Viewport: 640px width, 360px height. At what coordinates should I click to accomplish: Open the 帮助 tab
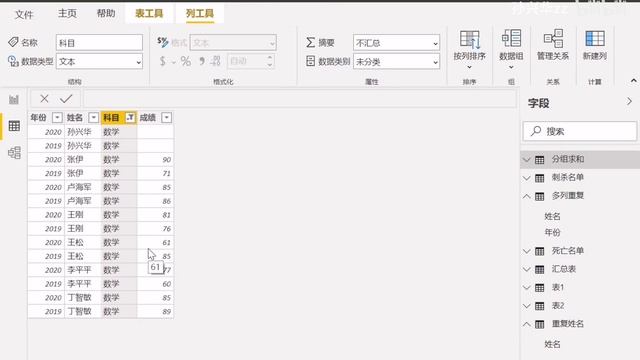click(106, 13)
